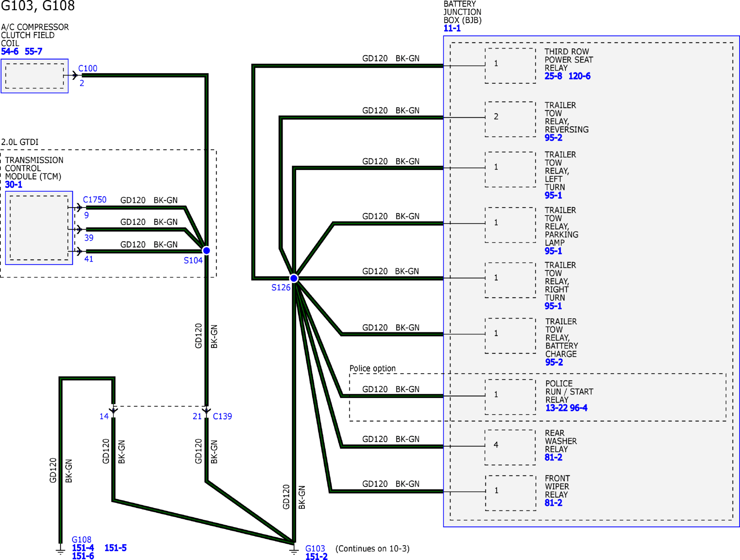
Task: Open the 11-1 Battery Junction Box link
Action: click(x=452, y=28)
